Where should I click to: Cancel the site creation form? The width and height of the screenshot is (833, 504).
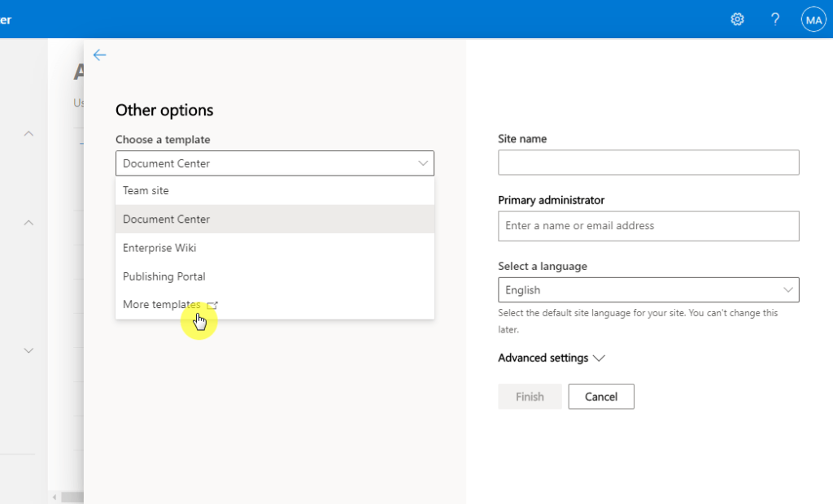pos(601,397)
